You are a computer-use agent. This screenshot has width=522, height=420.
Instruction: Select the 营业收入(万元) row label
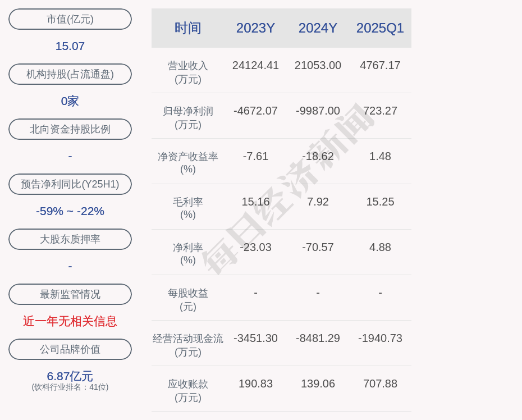[x=188, y=72]
